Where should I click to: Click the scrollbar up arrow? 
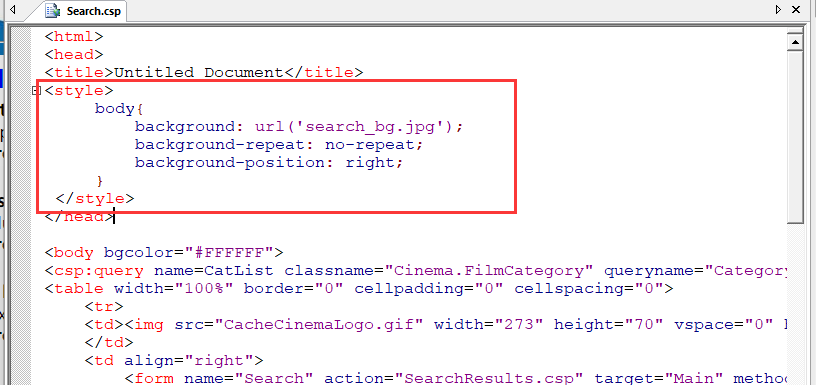coord(796,41)
